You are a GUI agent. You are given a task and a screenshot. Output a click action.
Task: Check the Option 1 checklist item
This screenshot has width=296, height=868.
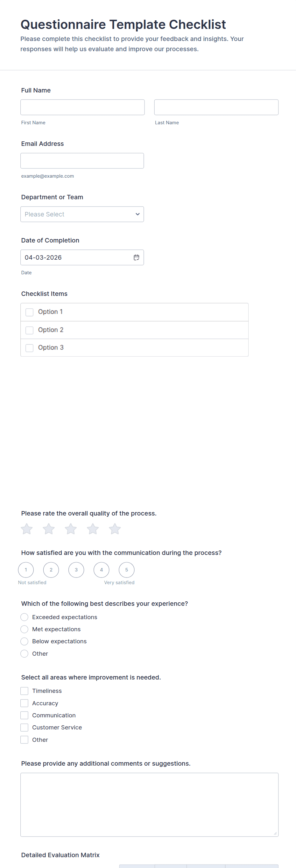[x=30, y=312]
